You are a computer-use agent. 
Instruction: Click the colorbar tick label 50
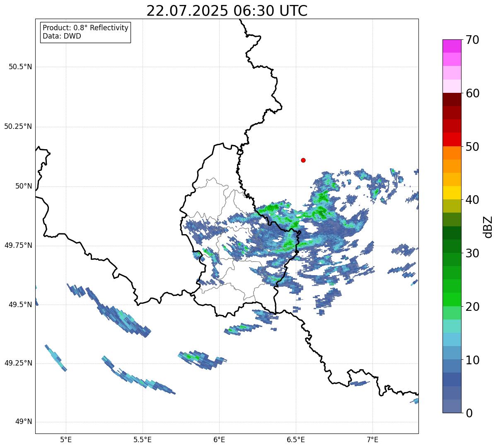click(472, 147)
